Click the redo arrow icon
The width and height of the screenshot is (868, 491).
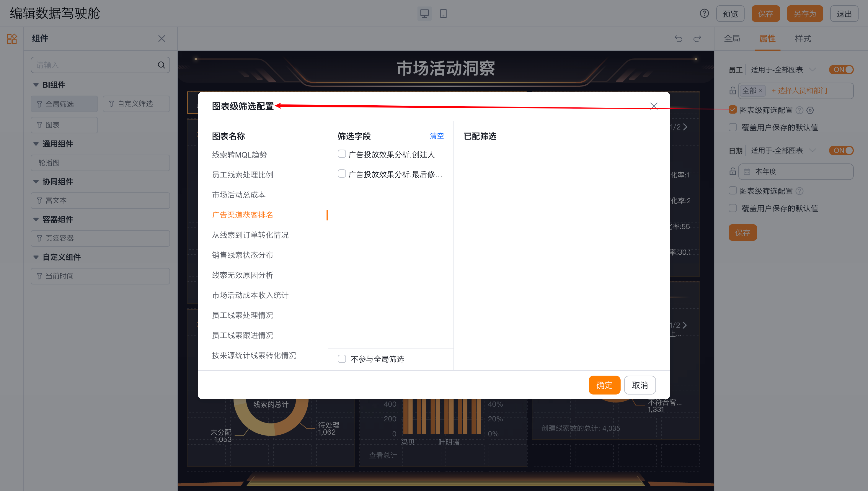[x=697, y=39]
